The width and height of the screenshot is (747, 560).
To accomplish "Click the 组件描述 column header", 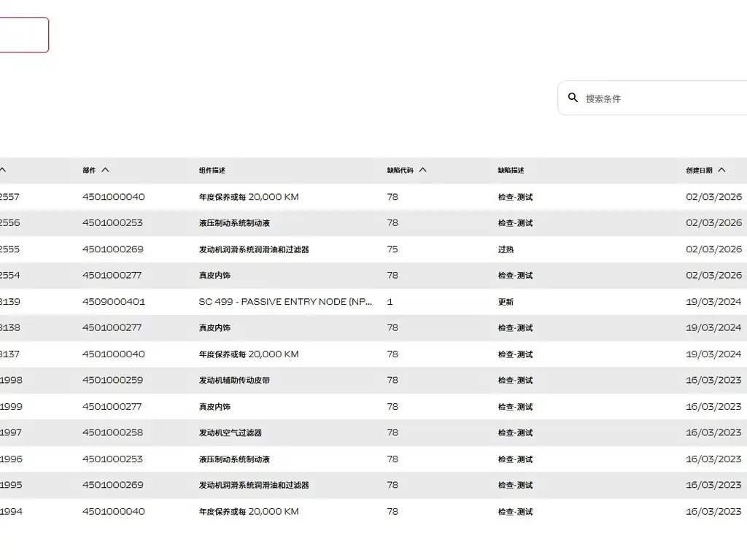I will tap(212, 171).
